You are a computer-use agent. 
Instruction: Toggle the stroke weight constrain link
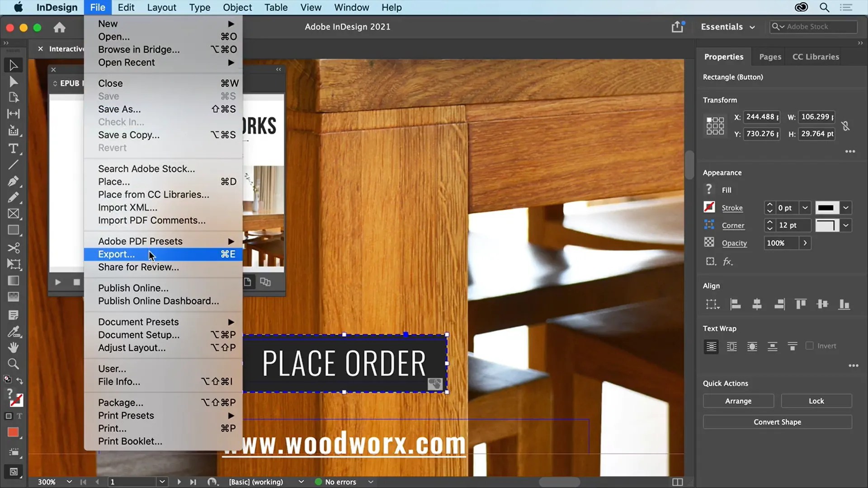click(846, 126)
